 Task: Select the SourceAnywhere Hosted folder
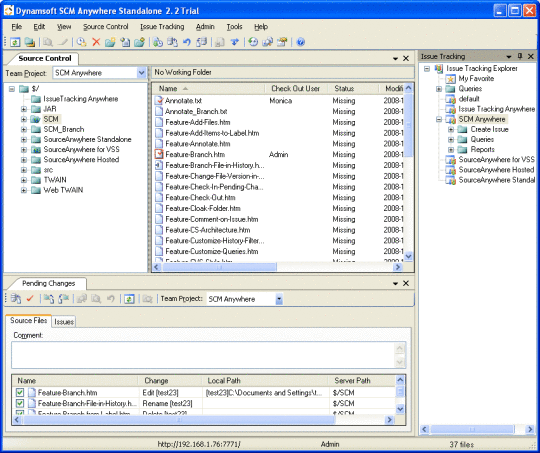pyautogui.click(x=81, y=160)
